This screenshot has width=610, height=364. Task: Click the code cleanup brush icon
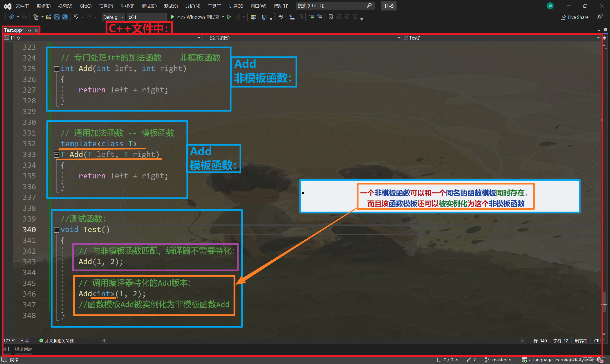pyautogui.click(x=27, y=341)
